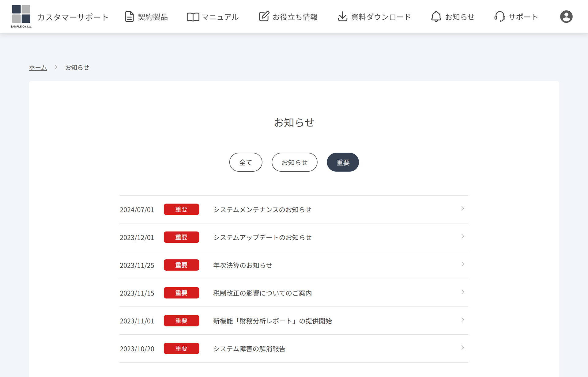Click 重要 badge on 2024/07/01 row
Screen dimensions: 588x377
click(181, 209)
